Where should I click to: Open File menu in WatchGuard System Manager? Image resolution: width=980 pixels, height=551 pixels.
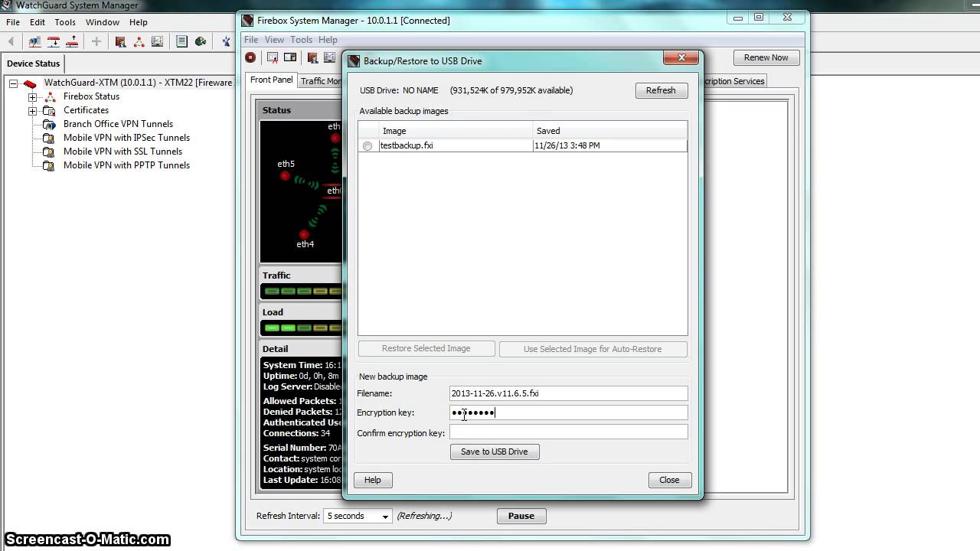pyautogui.click(x=13, y=22)
